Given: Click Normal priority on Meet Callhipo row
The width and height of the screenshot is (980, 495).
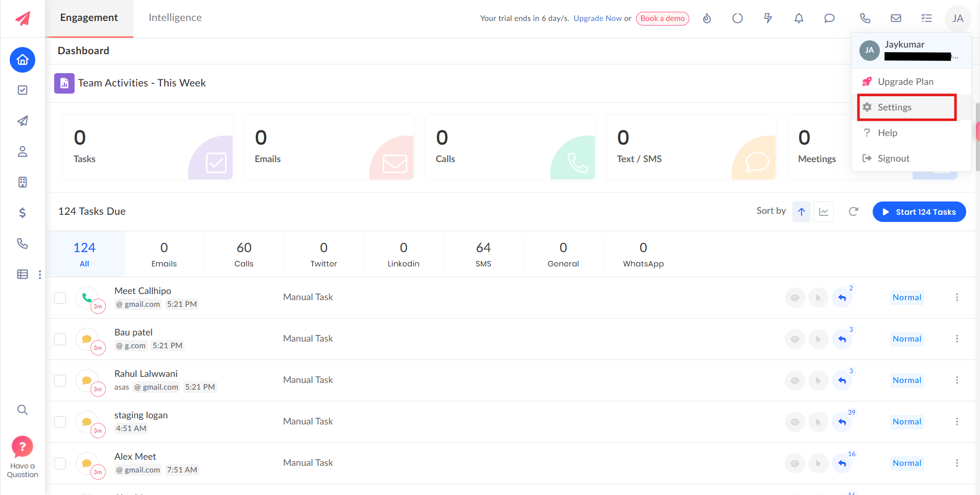Looking at the screenshot, I should coord(907,298).
